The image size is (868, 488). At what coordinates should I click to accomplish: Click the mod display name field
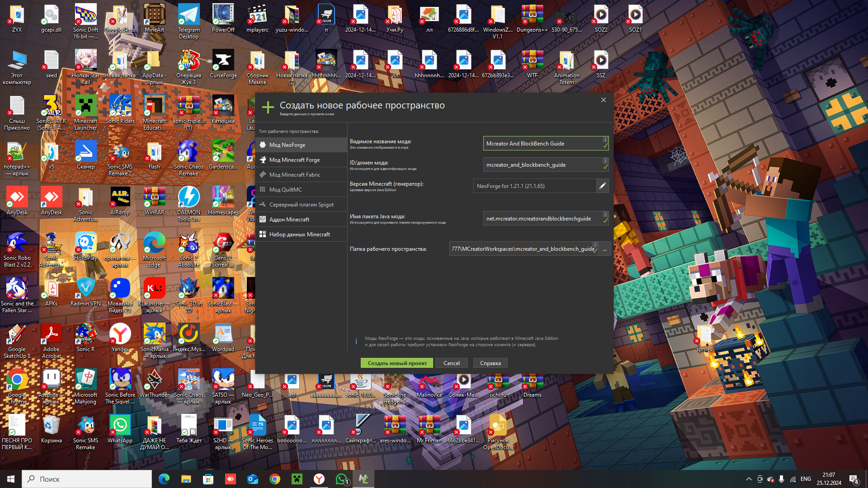(x=542, y=144)
